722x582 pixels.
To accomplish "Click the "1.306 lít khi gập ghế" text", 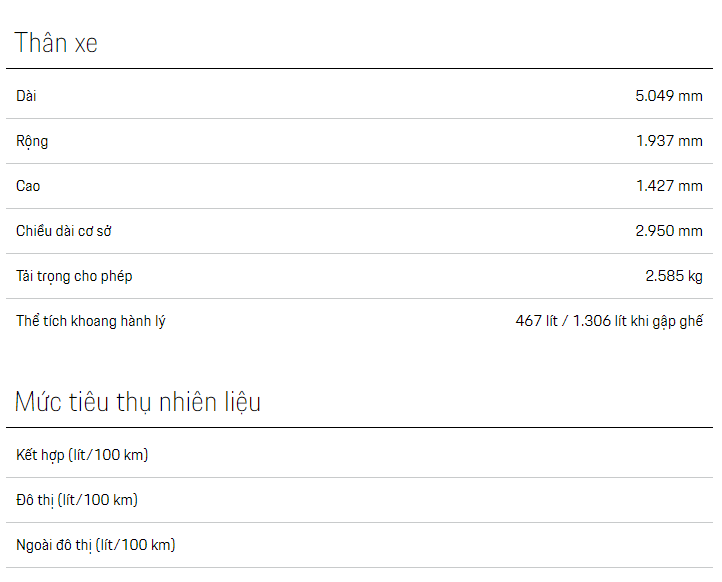I will point(638,321).
